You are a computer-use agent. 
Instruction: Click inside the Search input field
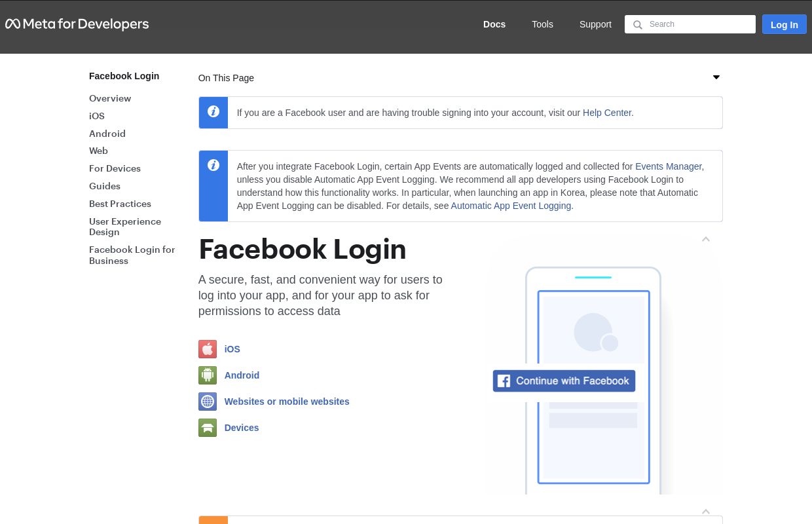694,24
